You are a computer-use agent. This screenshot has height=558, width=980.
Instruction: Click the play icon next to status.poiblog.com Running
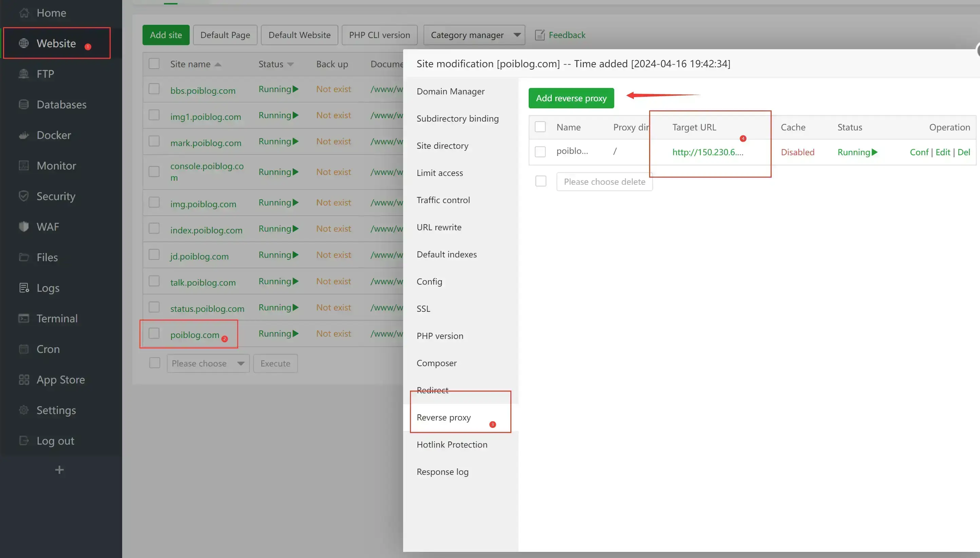click(x=296, y=307)
